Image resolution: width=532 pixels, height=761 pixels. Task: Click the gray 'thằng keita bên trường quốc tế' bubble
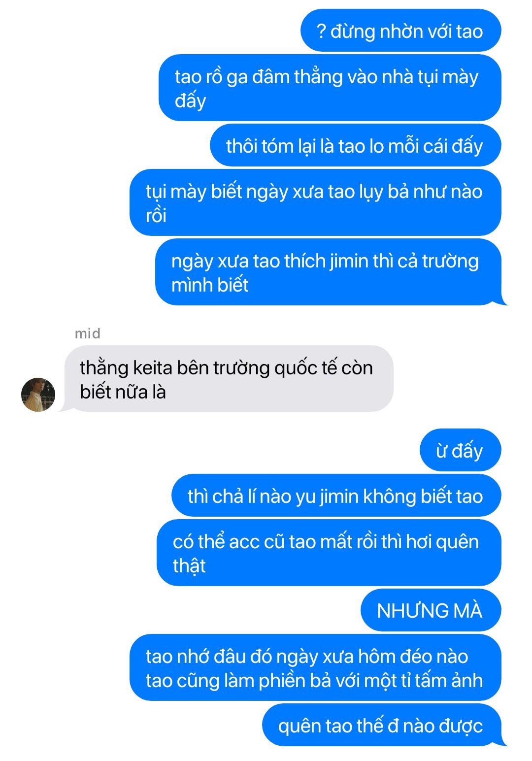coord(229,379)
